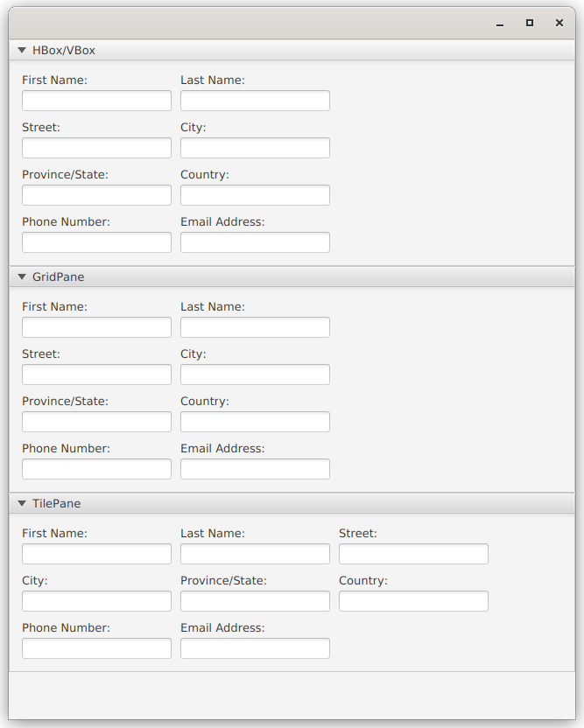Click Province/State field in TilePane section
Viewport: 584px width, 728px height.
(255, 601)
